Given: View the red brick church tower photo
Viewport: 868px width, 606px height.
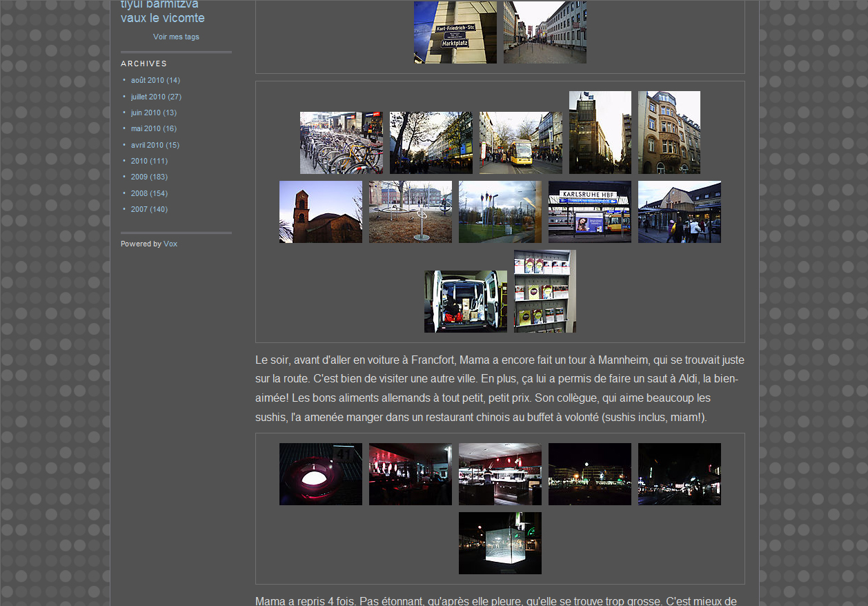Looking at the screenshot, I should [320, 212].
